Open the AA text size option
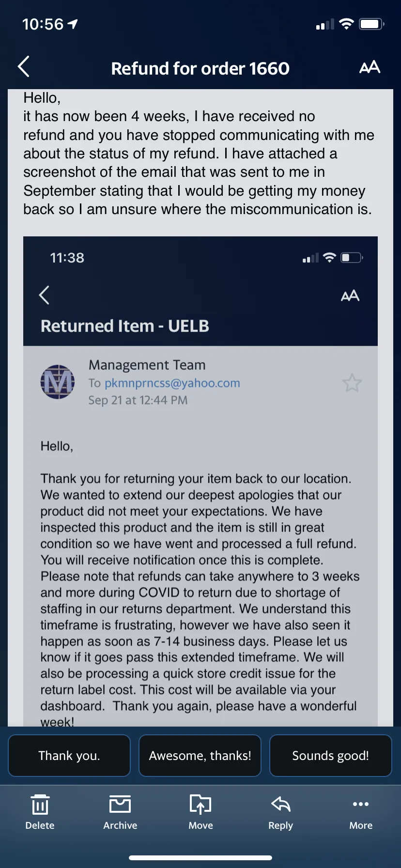401x868 pixels. coord(370,67)
